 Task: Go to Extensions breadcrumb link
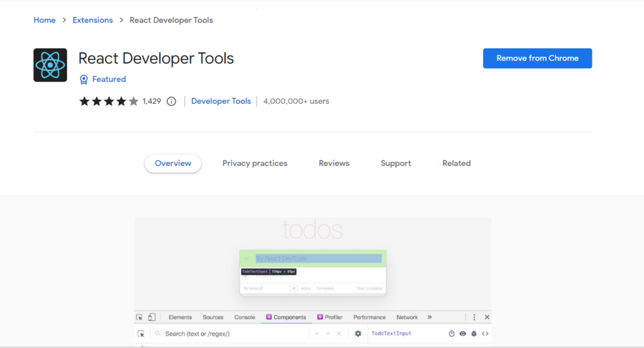coord(93,20)
